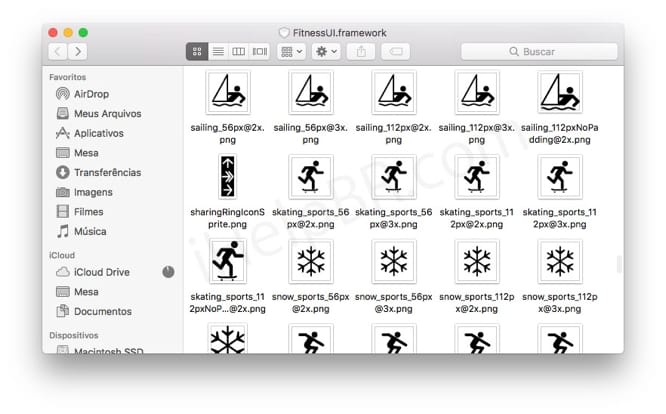
Task: Go back to the previous folder
Action: point(58,51)
